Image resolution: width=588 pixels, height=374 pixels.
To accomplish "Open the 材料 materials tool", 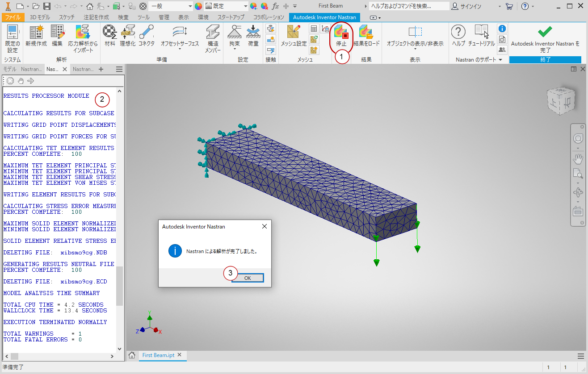I will point(109,32).
